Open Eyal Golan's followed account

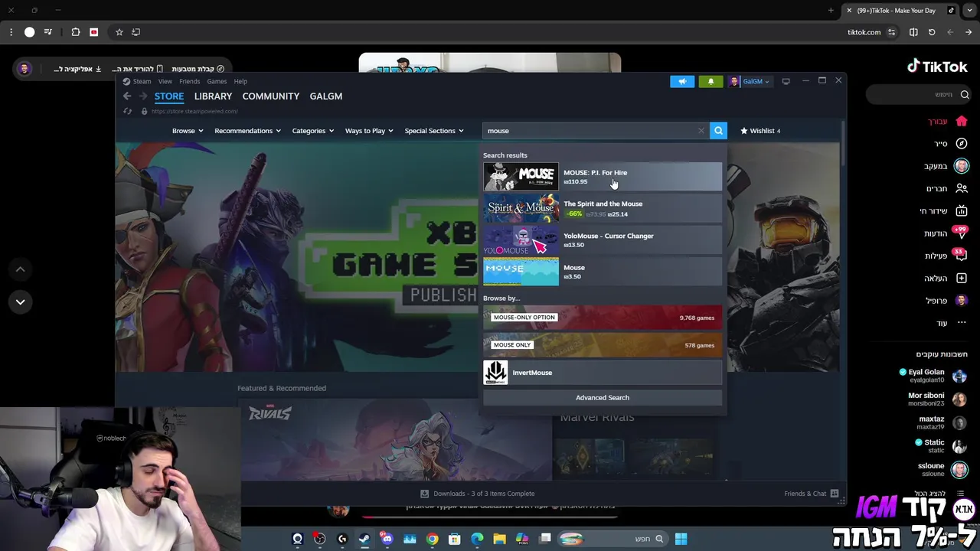tap(933, 376)
